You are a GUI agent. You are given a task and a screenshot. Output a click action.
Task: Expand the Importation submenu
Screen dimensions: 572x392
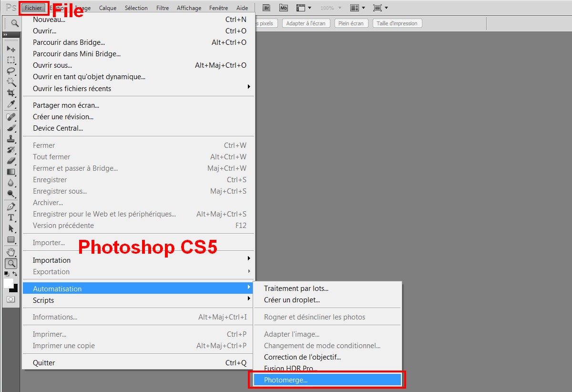(x=139, y=260)
